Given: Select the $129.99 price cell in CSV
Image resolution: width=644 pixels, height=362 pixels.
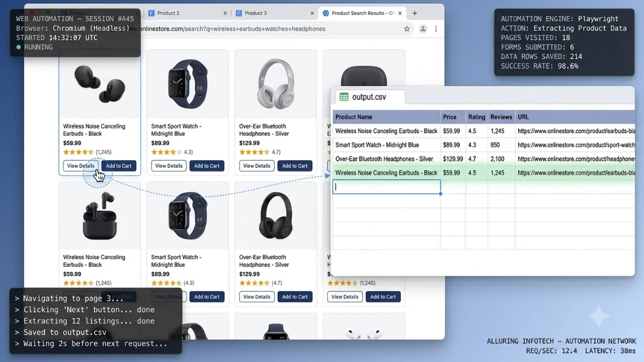Looking at the screenshot, I should 453,159.
